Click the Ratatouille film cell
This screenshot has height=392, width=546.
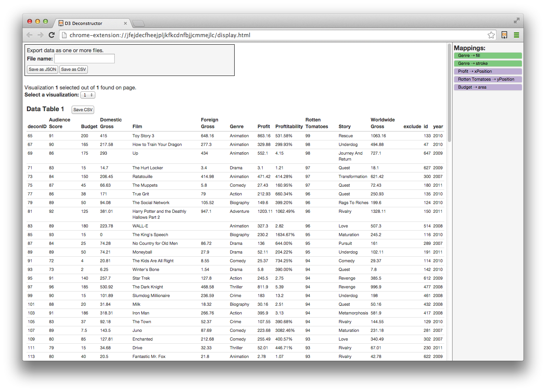[x=142, y=176]
